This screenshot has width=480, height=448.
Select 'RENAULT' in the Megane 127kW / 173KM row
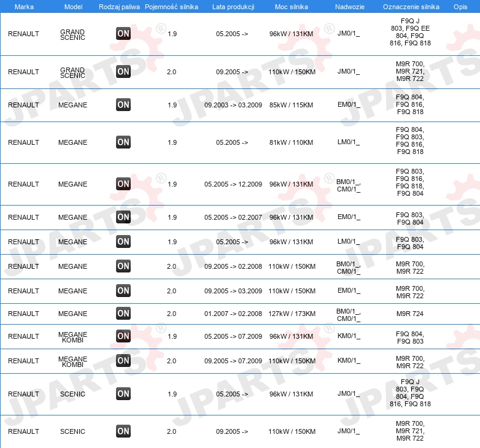click(23, 314)
